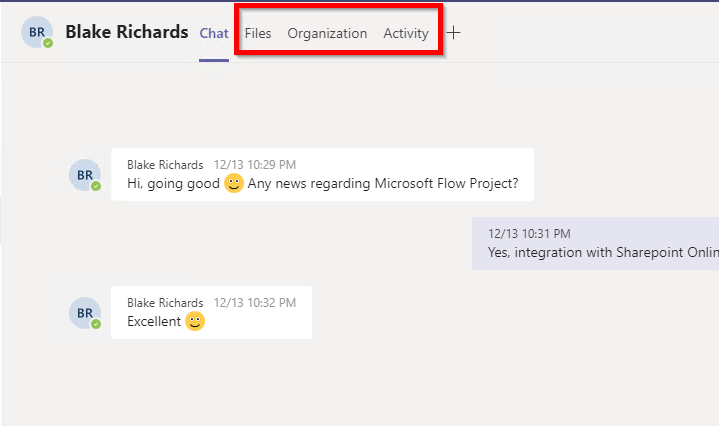Select the Activity tab
The width and height of the screenshot is (719, 426).
coord(406,33)
